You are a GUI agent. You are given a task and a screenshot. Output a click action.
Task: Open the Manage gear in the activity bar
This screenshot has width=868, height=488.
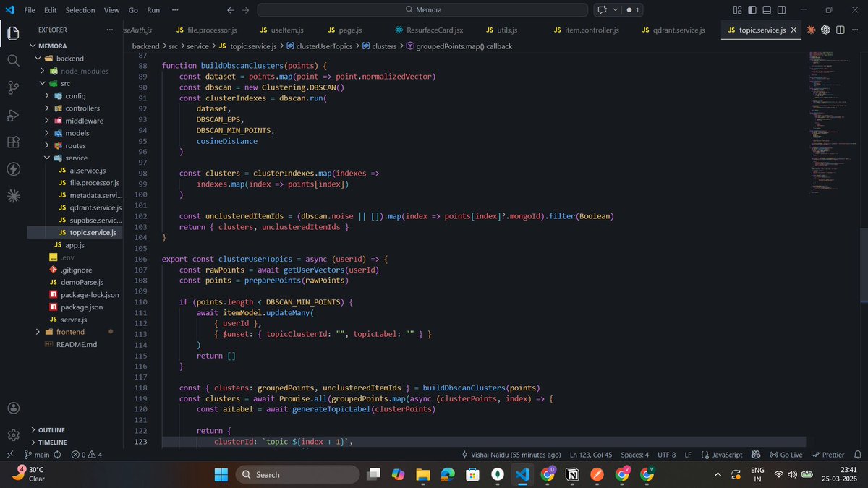[13, 435]
